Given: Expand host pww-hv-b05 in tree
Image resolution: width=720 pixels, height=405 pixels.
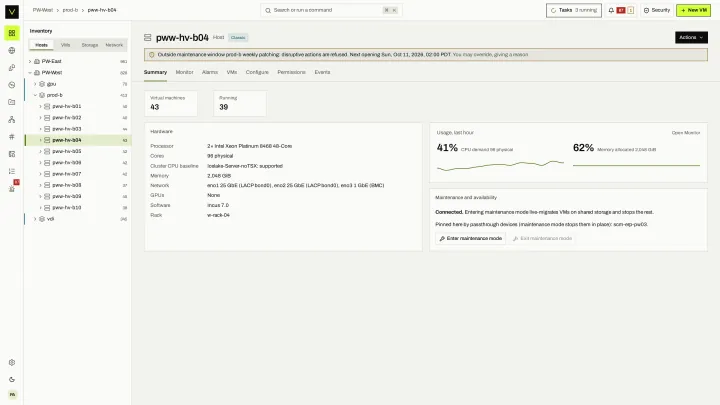Looking at the screenshot, I should tap(40, 152).
